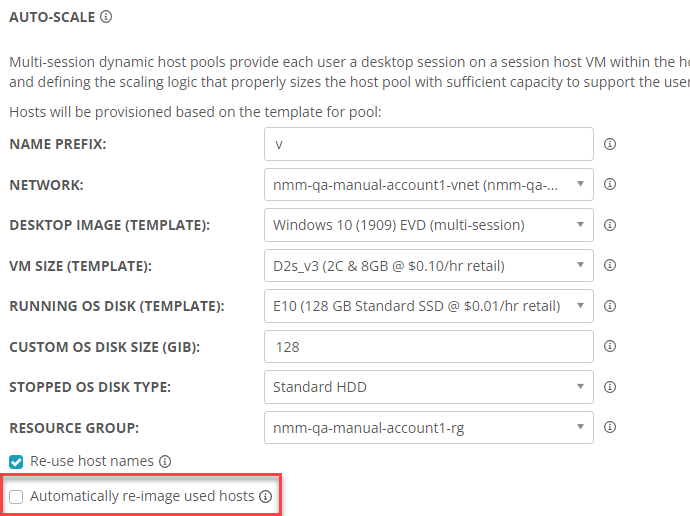This screenshot has width=690, height=516.
Task: View info for the Resource Group field
Action: pos(609,427)
